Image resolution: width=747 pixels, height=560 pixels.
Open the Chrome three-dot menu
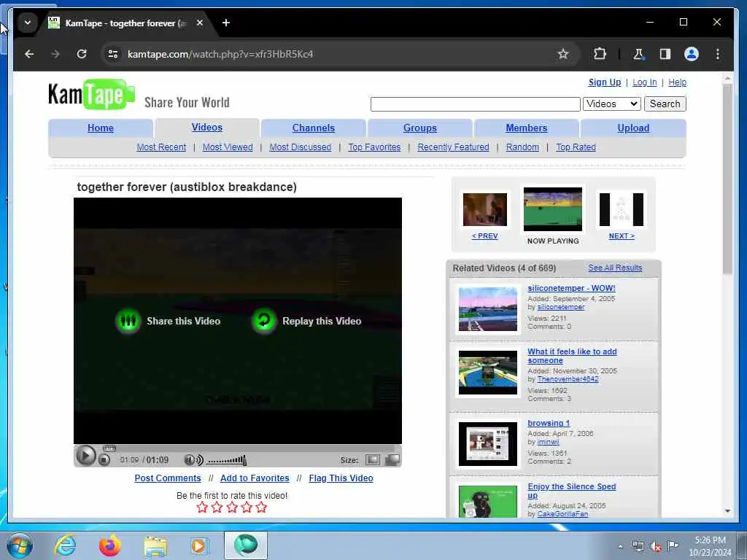pyautogui.click(x=718, y=54)
